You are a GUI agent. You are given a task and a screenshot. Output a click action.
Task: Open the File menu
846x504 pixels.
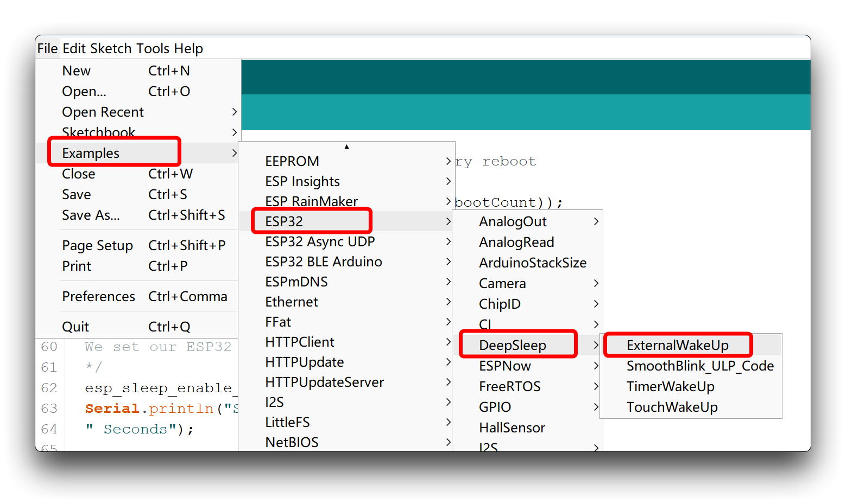47,48
